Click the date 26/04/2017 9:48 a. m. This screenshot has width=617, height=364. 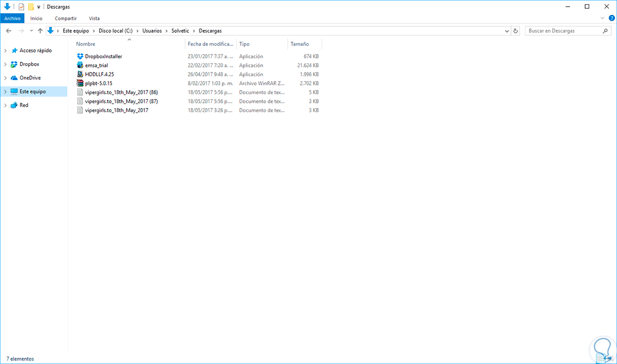210,74
